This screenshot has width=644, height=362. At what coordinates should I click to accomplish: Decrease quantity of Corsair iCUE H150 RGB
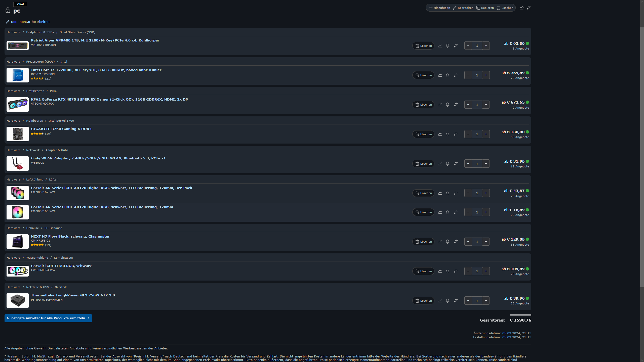(x=468, y=271)
